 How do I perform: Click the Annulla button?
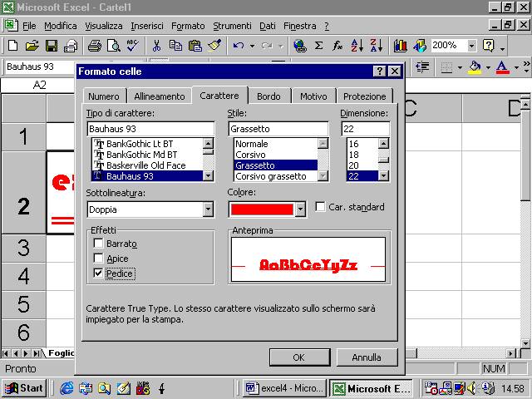pos(367,357)
